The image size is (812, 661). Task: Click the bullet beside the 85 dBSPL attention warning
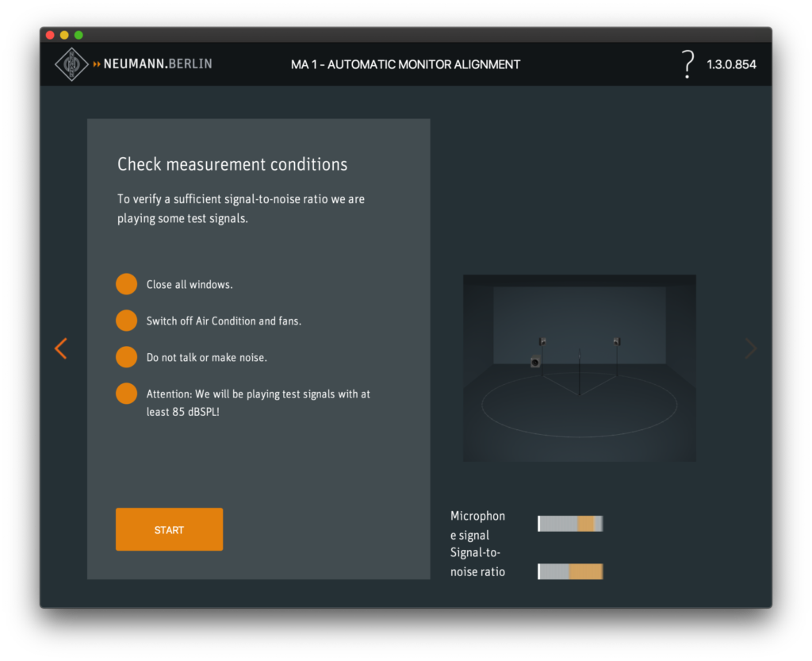pos(126,394)
